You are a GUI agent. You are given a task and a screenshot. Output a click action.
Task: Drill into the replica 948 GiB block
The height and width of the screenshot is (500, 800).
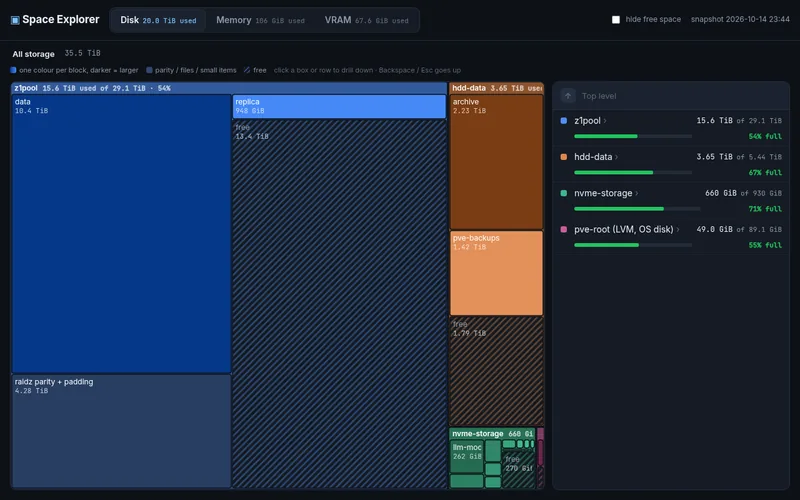(339, 107)
